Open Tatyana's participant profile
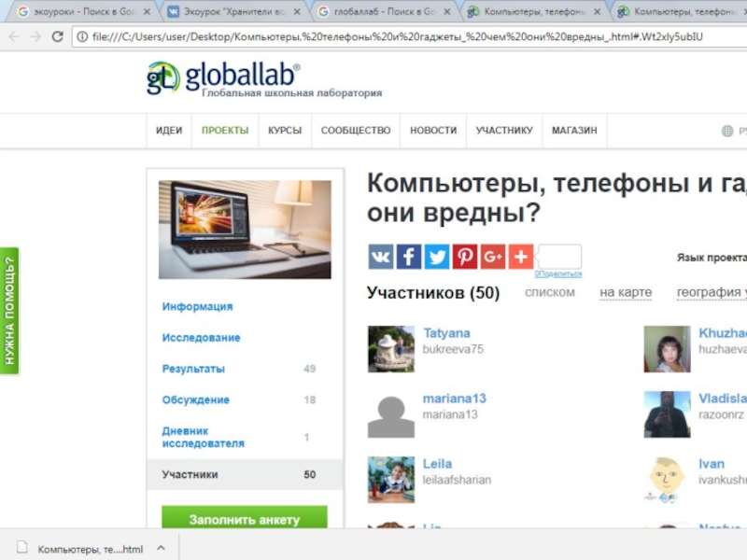Image resolution: width=747 pixels, height=560 pixels. (446, 333)
